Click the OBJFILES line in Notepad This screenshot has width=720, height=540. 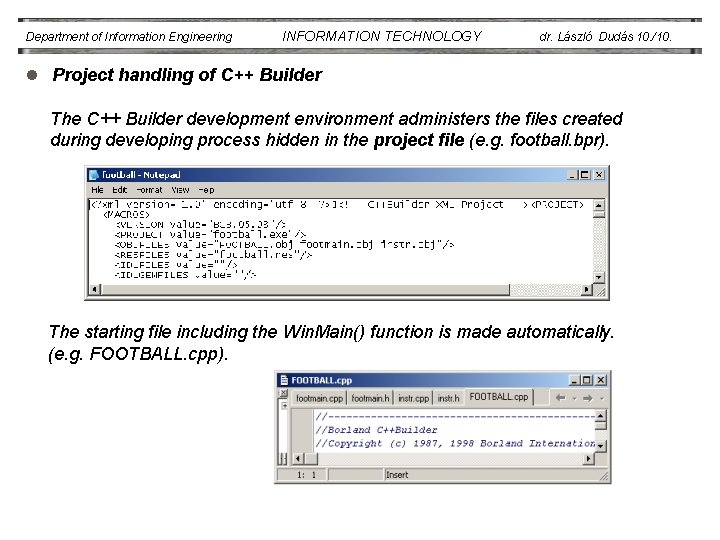click(x=284, y=244)
